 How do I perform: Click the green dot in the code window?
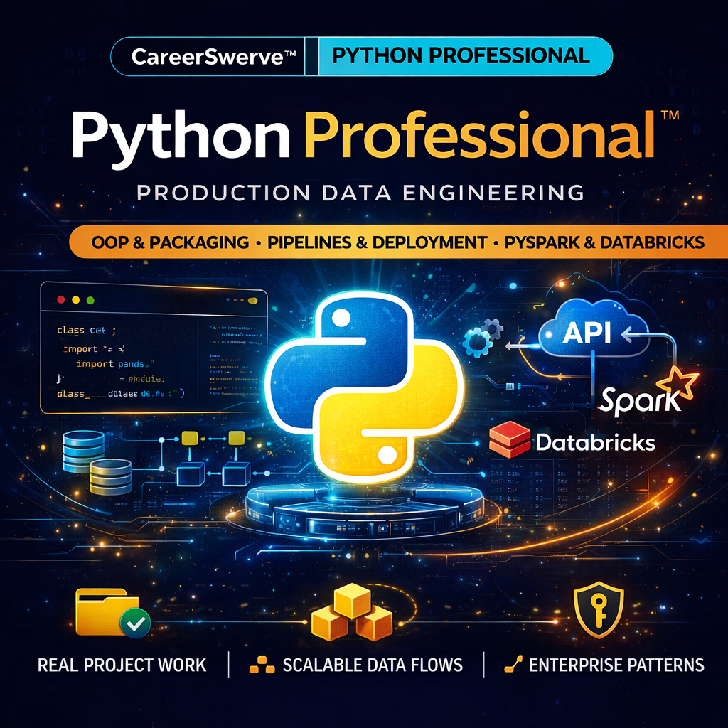(90, 301)
